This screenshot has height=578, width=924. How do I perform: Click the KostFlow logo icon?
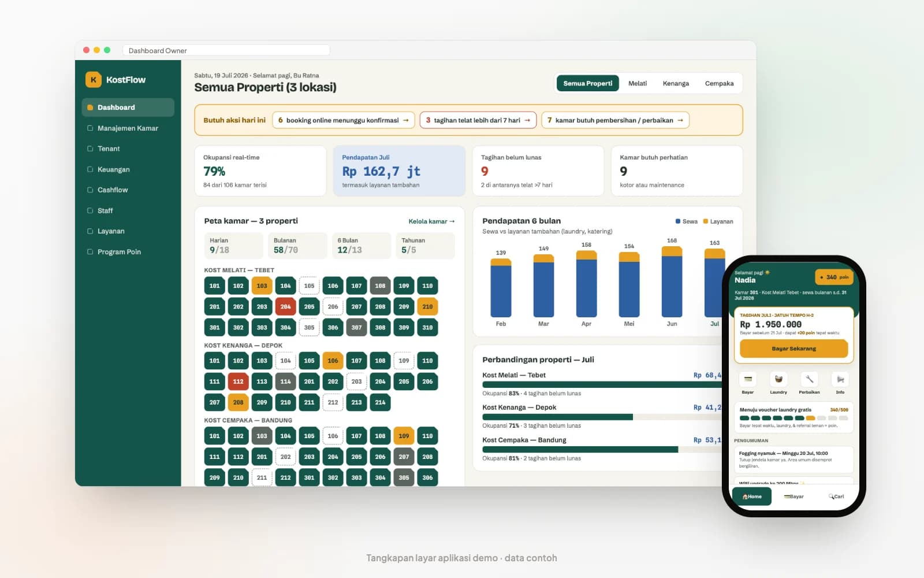tap(93, 80)
